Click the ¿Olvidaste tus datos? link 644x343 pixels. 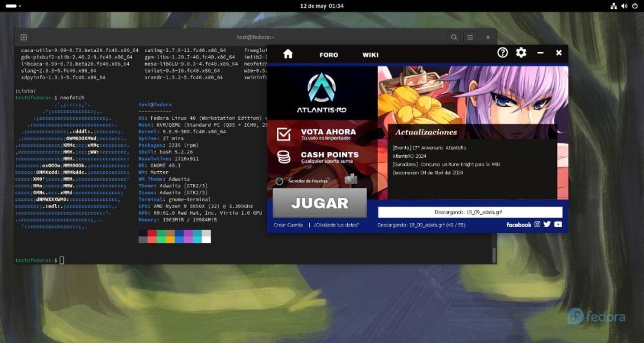[336, 225]
